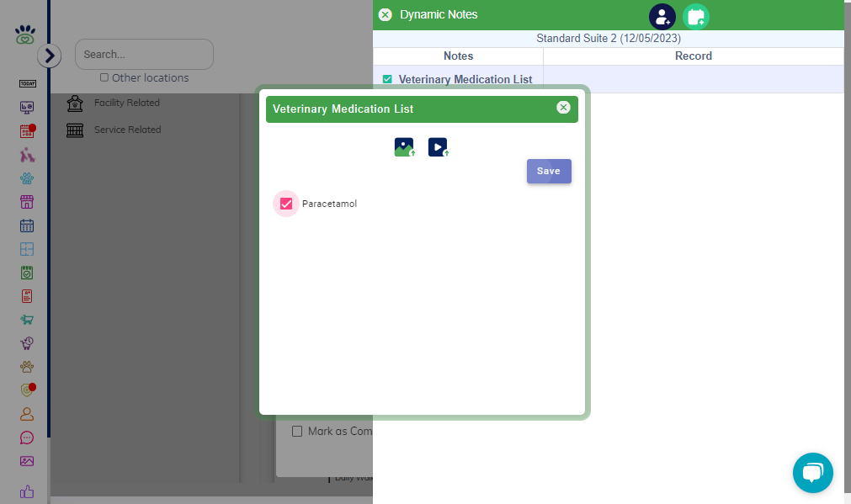Click Standard Suite 2 (12/05/2023) header
Screen dimensions: 851x504
609,38
